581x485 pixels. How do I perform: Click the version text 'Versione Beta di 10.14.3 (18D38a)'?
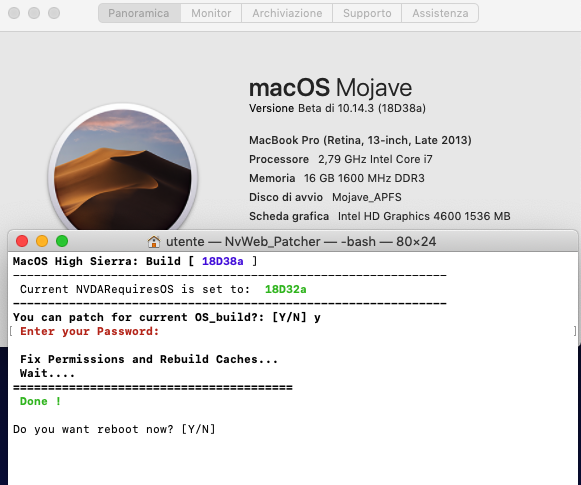[x=337, y=108]
